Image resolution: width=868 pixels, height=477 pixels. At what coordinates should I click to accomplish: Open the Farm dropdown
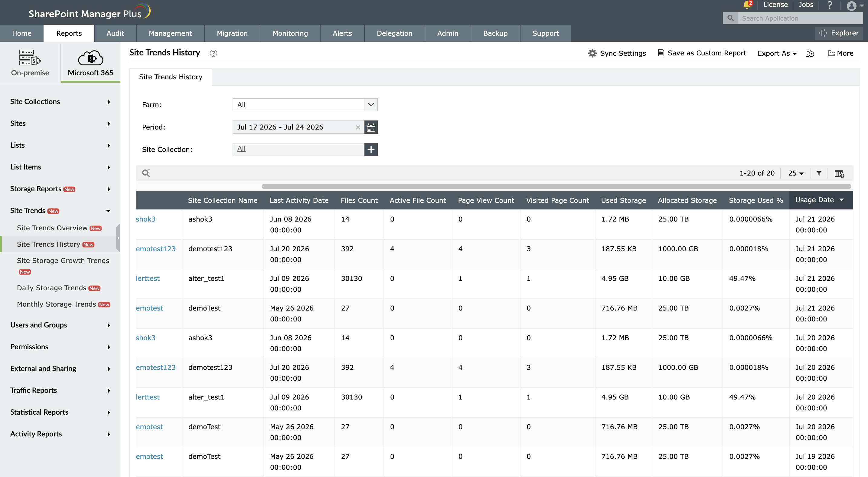pos(305,105)
